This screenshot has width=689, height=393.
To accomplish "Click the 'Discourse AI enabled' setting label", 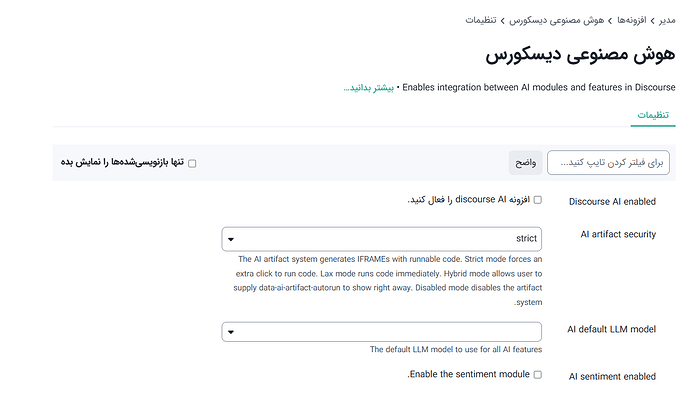I will tap(612, 202).
